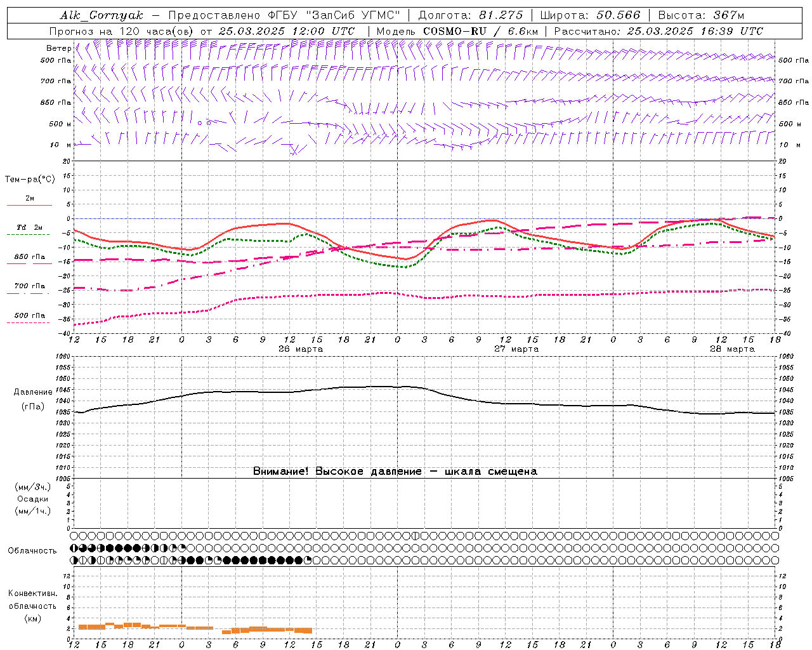
Task: Click the (мм/3ч.) precipitation unit label
Action: pos(33,487)
